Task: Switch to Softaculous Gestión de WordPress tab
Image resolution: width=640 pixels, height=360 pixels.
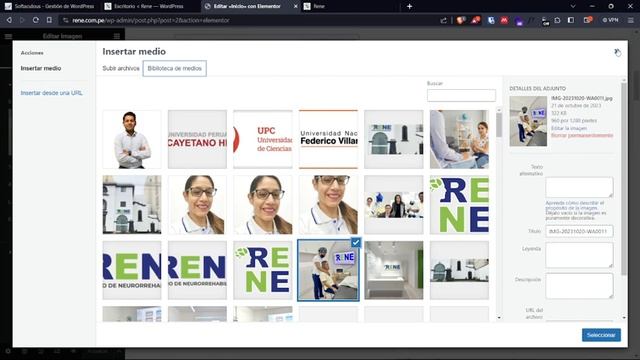Action: [x=50, y=6]
